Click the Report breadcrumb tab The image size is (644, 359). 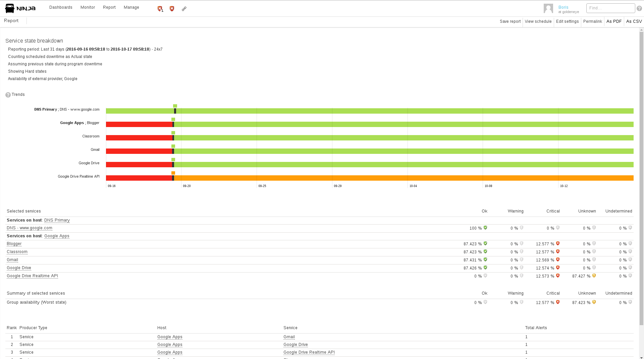point(11,21)
